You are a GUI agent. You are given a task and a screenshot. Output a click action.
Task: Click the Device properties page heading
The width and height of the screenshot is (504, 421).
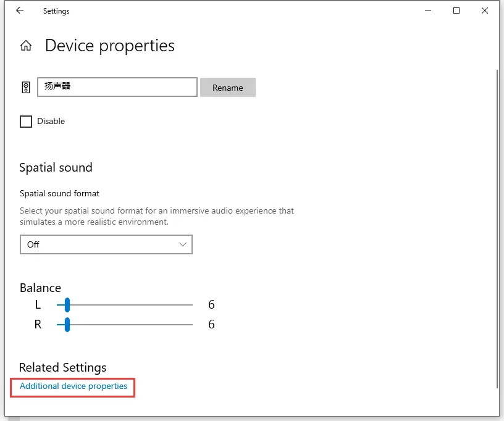pos(110,46)
